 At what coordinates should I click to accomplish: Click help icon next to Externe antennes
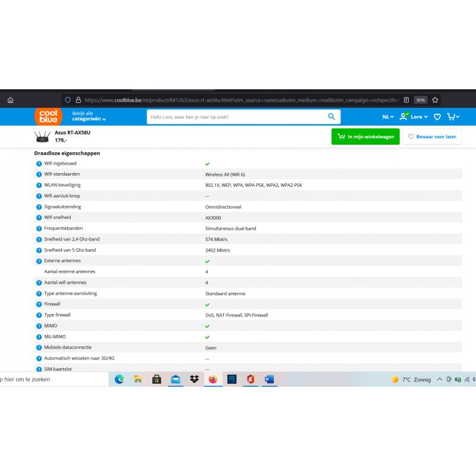coord(39,261)
